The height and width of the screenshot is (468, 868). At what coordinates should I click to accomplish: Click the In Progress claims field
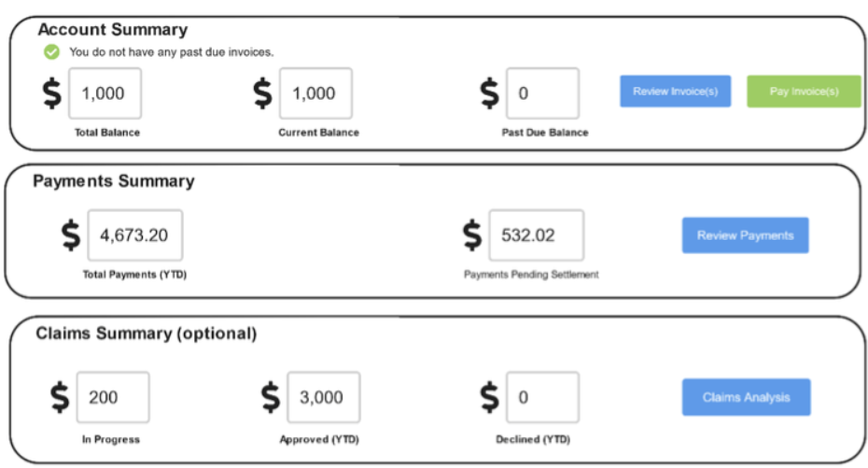point(113,397)
